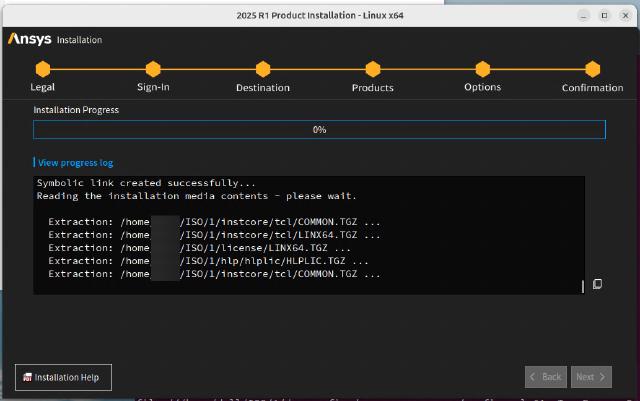Click the Destination step hexagon
Viewport: 640px width, 401px height.
pos(263,69)
